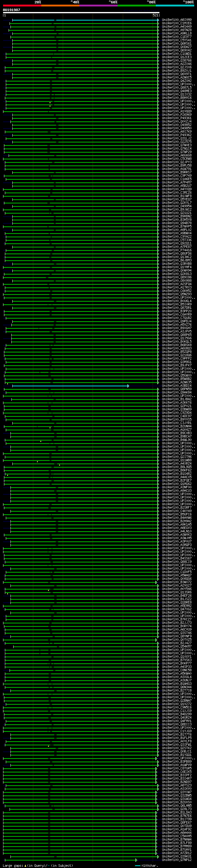This screenshot has width=197, height=868.
Task: Click UniRef100_A8A444 label
Action: point(176,833)
